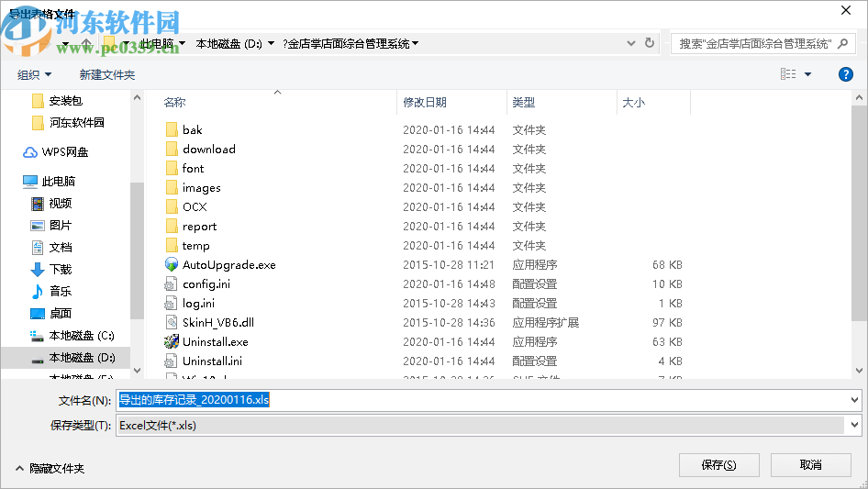
Task: Open WPS网盘 in navigation pane
Action: coord(55,151)
